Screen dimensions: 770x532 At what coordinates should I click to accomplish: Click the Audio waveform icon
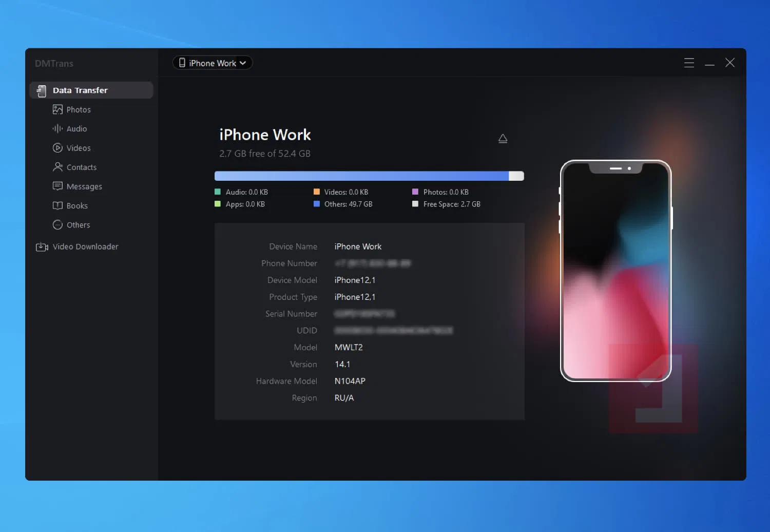pyautogui.click(x=57, y=128)
